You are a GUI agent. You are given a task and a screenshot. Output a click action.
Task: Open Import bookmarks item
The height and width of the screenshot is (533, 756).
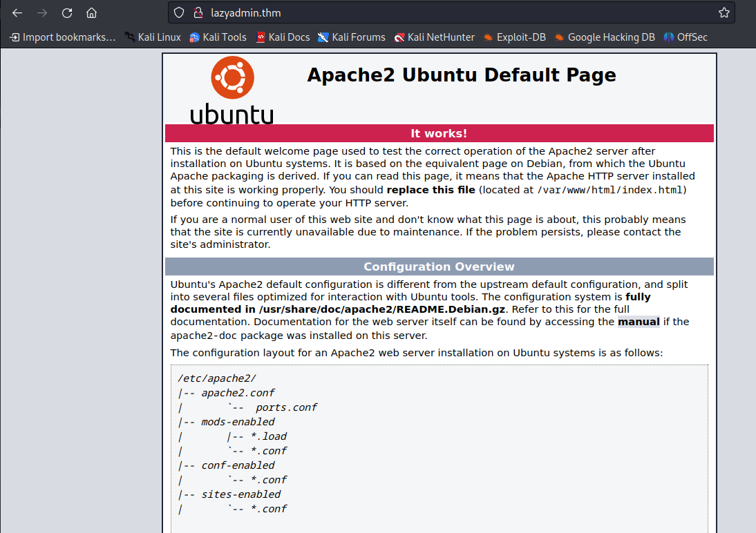63,37
